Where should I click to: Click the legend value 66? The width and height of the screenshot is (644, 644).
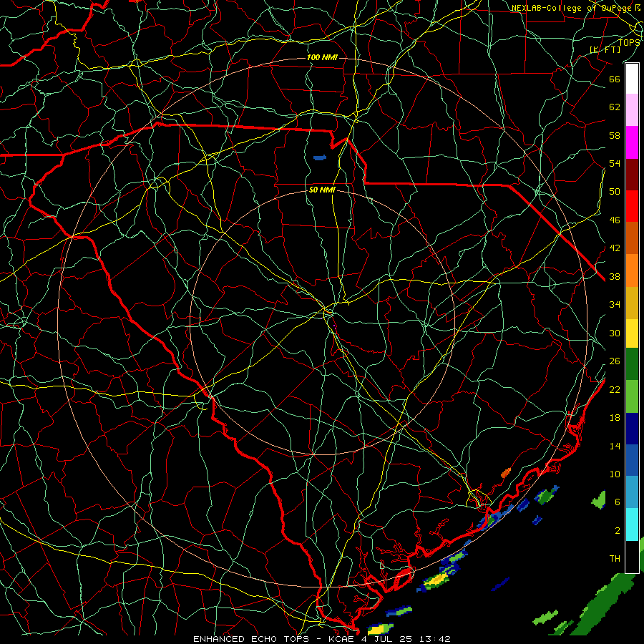[x=615, y=79]
